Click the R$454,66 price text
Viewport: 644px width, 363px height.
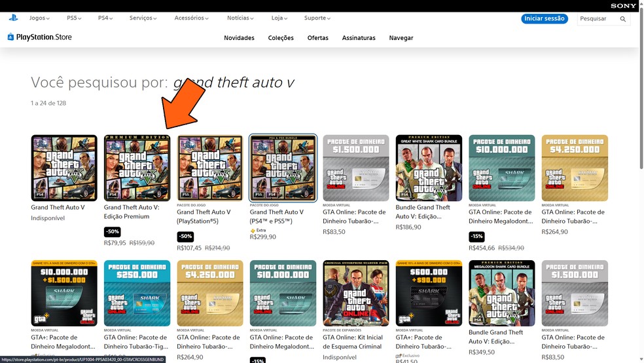(x=482, y=248)
